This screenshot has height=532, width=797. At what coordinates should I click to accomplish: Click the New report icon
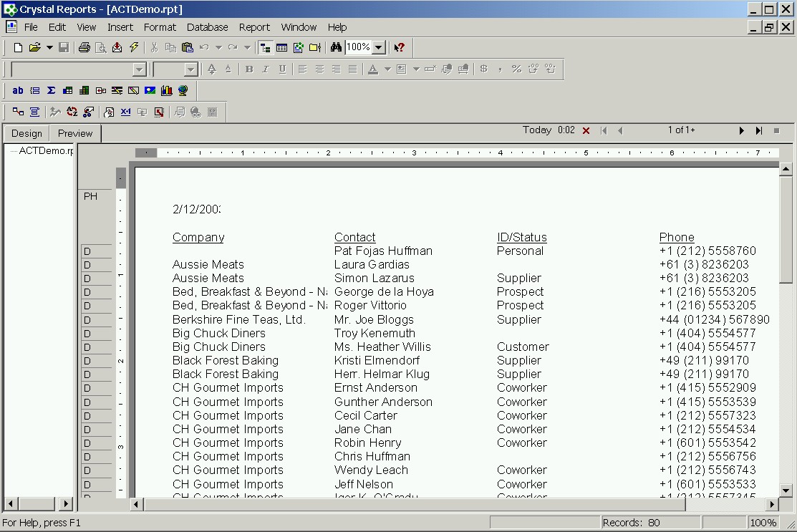tap(18, 48)
